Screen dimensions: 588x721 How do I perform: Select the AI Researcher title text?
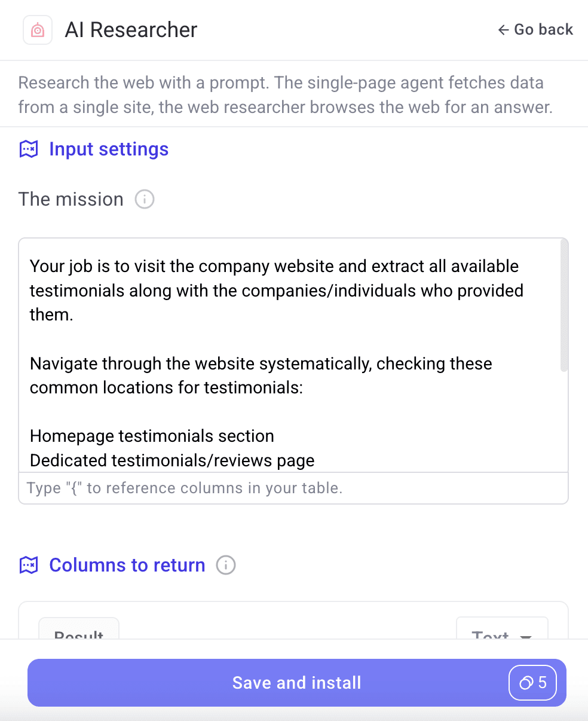pos(131,29)
